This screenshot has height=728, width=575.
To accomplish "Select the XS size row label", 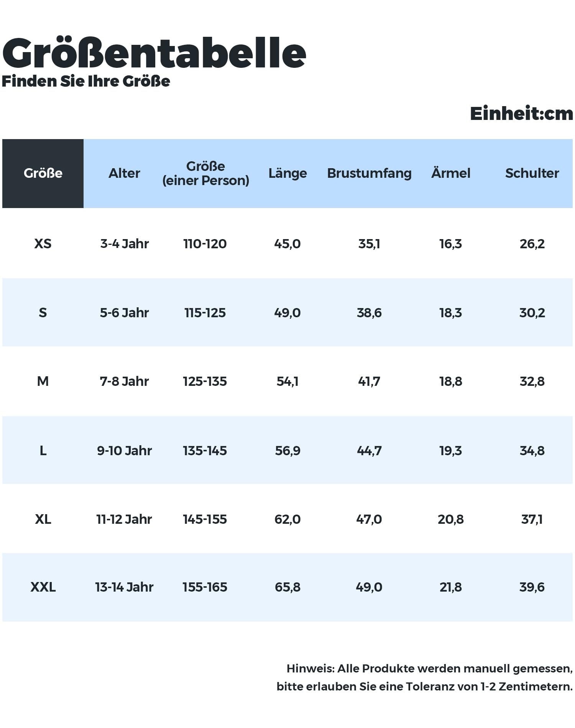I will coord(43,244).
